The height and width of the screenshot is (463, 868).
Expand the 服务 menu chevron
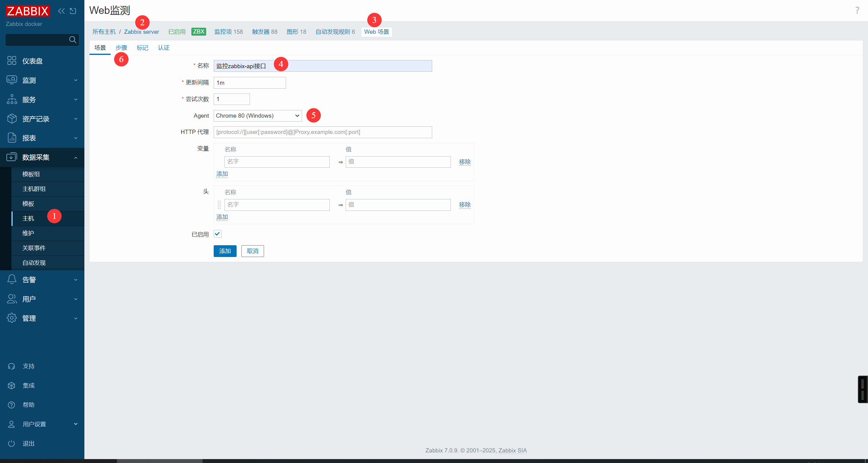(x=76, y=100)
